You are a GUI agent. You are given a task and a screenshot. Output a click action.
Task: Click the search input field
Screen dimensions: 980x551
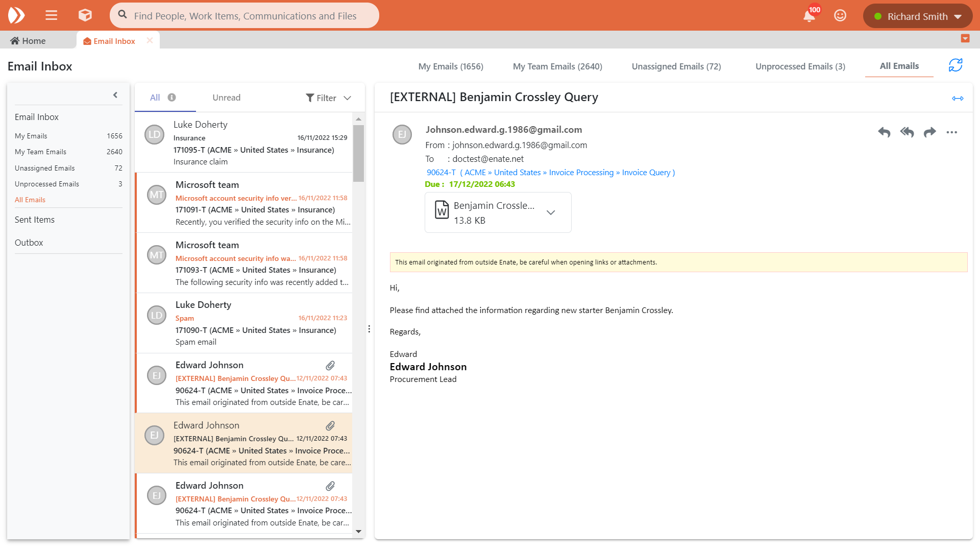[245, 16]
